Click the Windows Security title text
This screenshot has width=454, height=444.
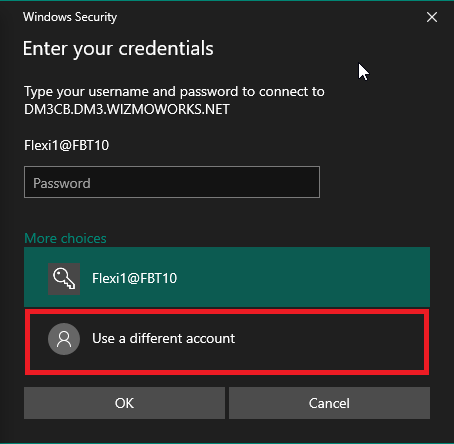tap(70, 17)
